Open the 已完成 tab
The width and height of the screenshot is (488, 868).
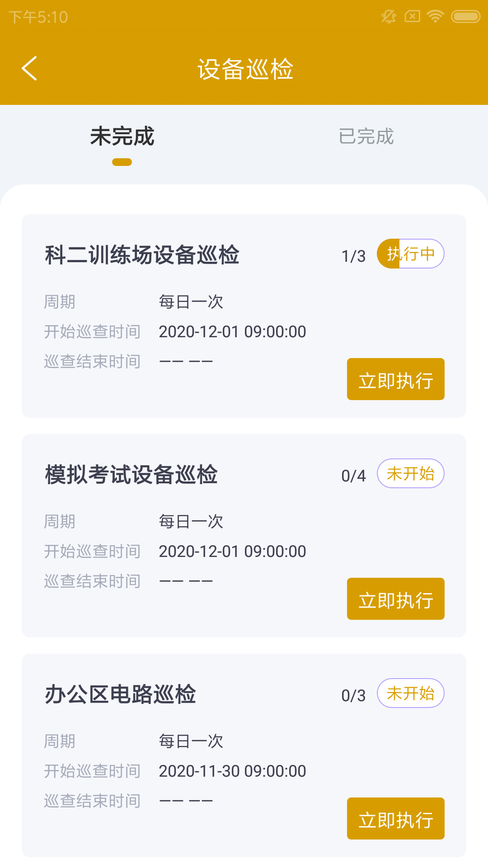coord(366,137)
